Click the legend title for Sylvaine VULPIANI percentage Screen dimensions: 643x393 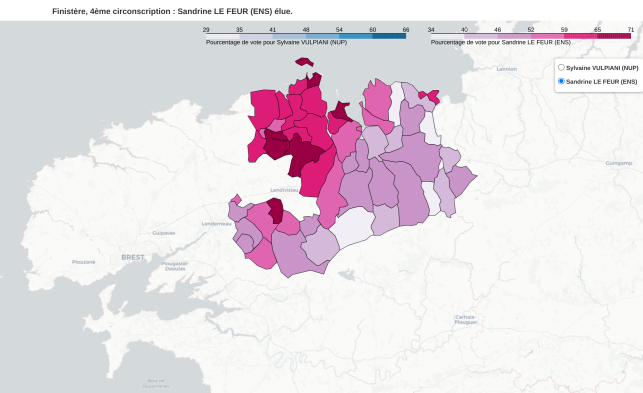click(276, 42)
